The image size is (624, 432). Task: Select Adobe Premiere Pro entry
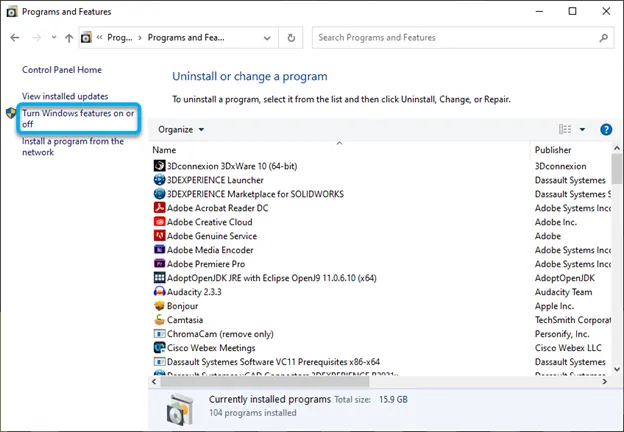tap(206, 264)
